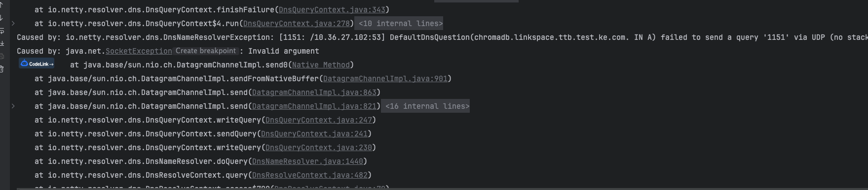
Task: Open the Native Method link
Action: point(321,65)
